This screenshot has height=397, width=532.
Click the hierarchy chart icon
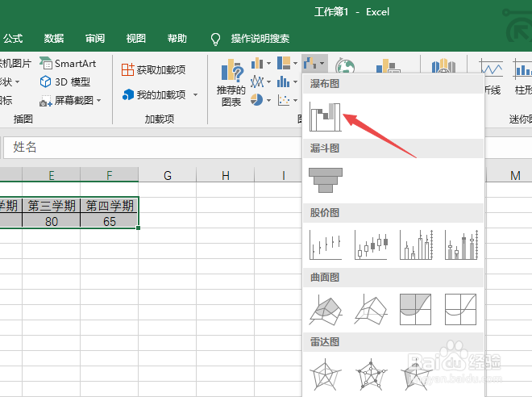coord(284,63)
